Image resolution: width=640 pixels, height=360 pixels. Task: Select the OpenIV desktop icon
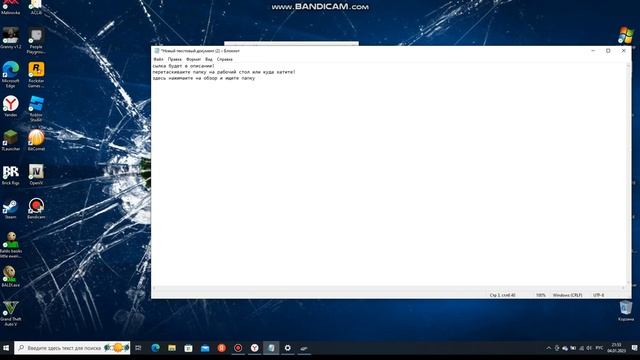click(x=36, y=175)
